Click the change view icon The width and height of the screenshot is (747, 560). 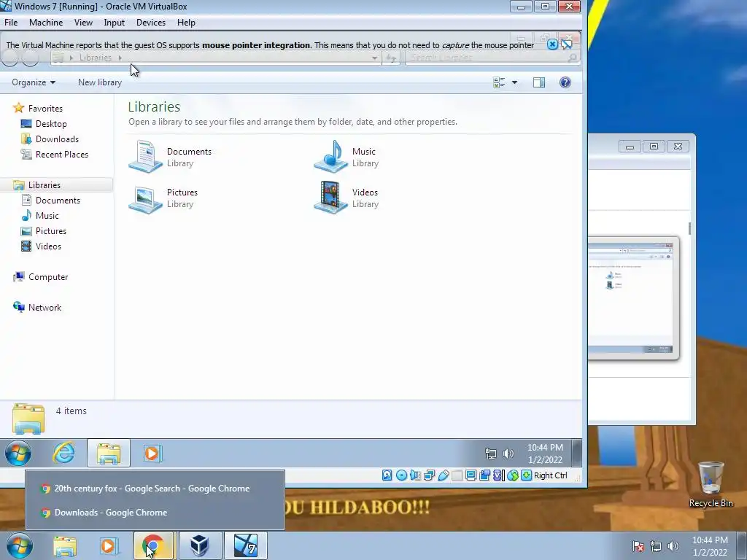[499, 82]
